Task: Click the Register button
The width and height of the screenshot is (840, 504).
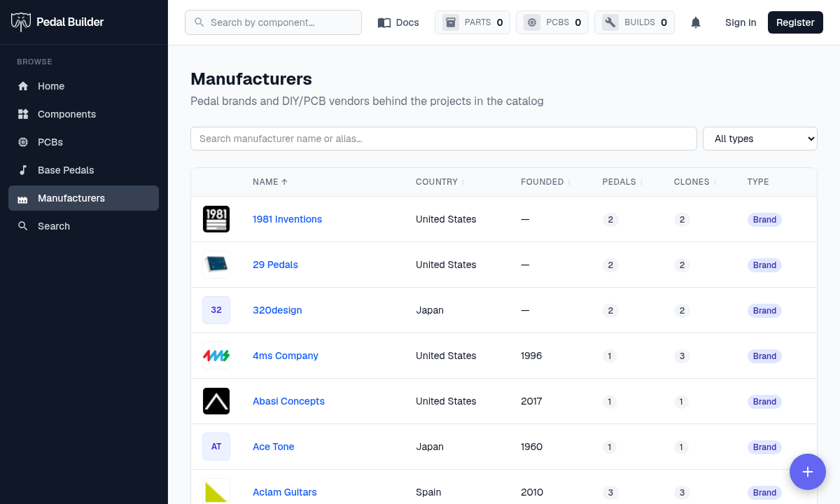Action: 795,22
